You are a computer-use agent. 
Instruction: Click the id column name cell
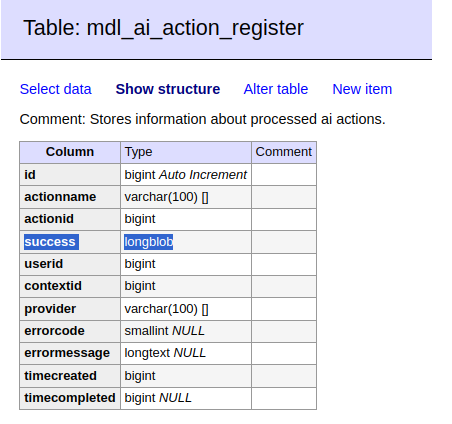tap(70, 175)
